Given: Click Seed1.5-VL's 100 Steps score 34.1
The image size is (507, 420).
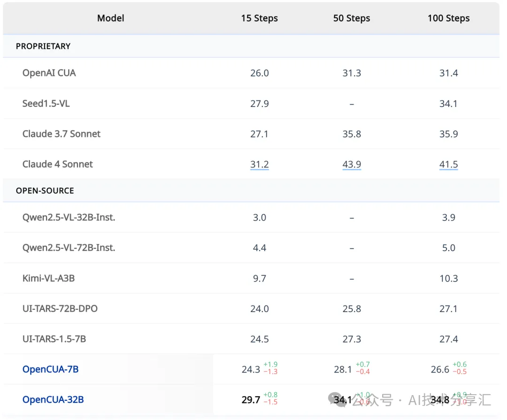Looking at the screenshot, I should point(448,104).
